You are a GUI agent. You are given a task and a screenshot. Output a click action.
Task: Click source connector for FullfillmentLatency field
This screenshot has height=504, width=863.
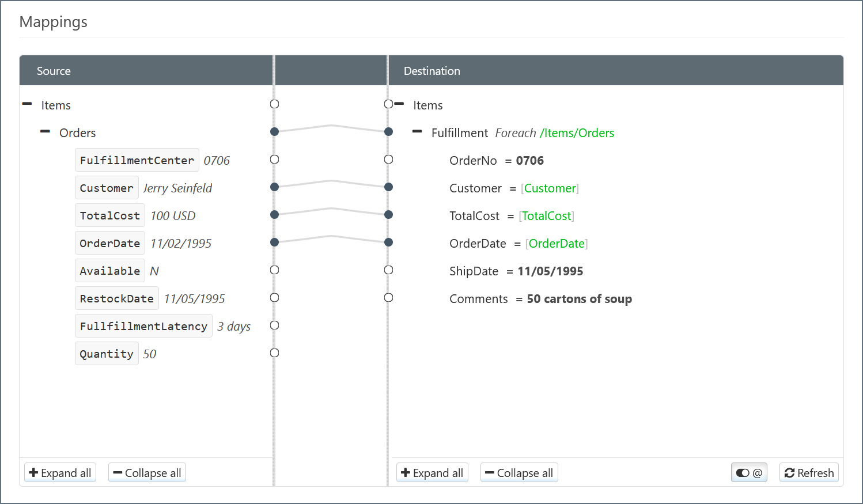(x=275, y=325)
